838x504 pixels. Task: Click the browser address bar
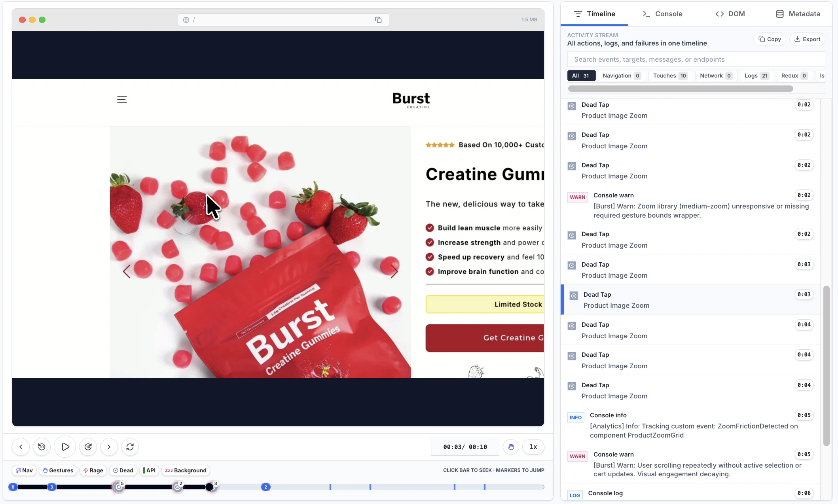283,20
